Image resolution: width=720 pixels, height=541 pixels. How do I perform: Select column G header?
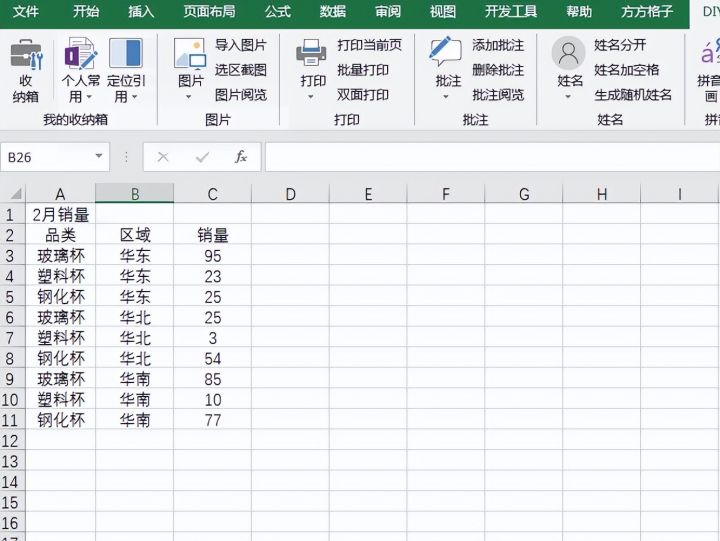[x=524, y=194]
